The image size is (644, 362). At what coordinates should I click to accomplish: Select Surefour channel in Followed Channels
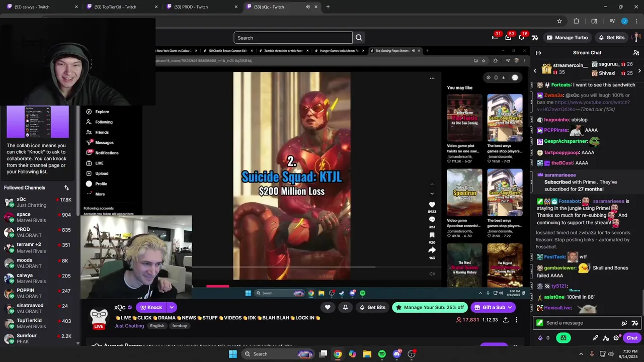[38, 338]
